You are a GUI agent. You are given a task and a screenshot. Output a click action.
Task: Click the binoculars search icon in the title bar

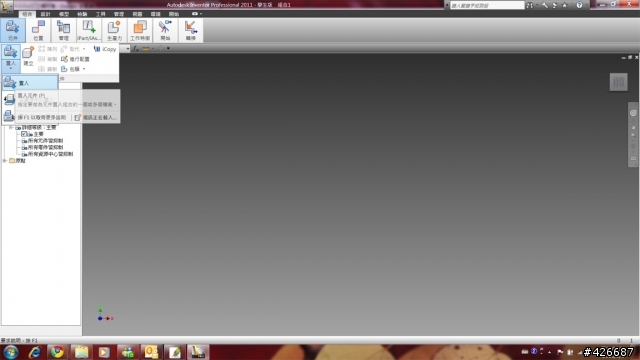530,5
